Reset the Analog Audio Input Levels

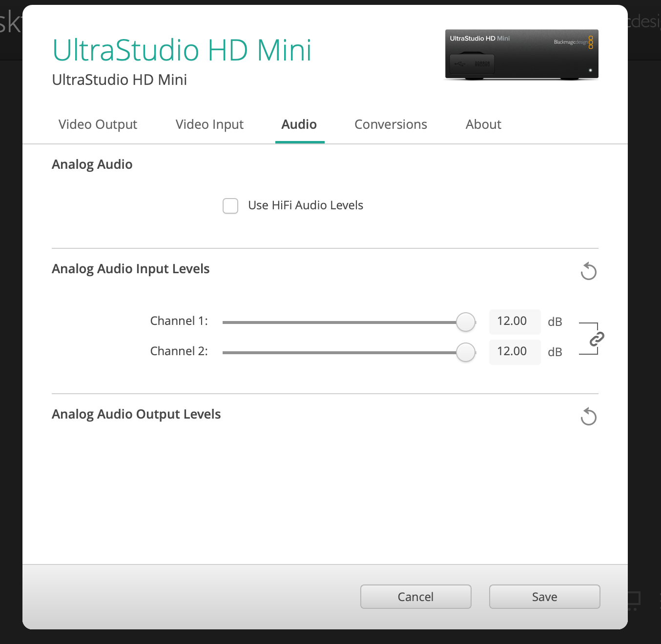[x=589, y=271]
